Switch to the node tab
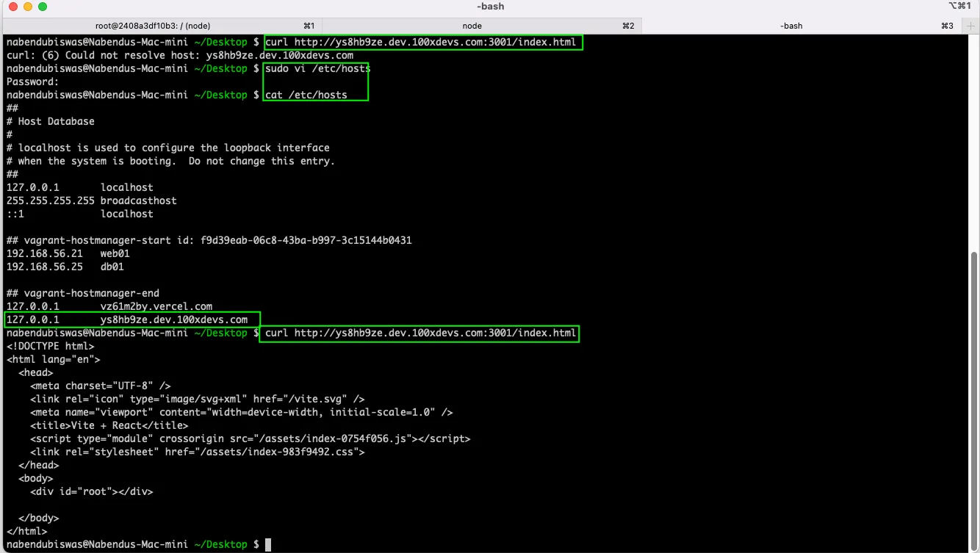Image resolution: width=980 pixels, height=553 pixels. pyautogui.click(x=481, y=26)
